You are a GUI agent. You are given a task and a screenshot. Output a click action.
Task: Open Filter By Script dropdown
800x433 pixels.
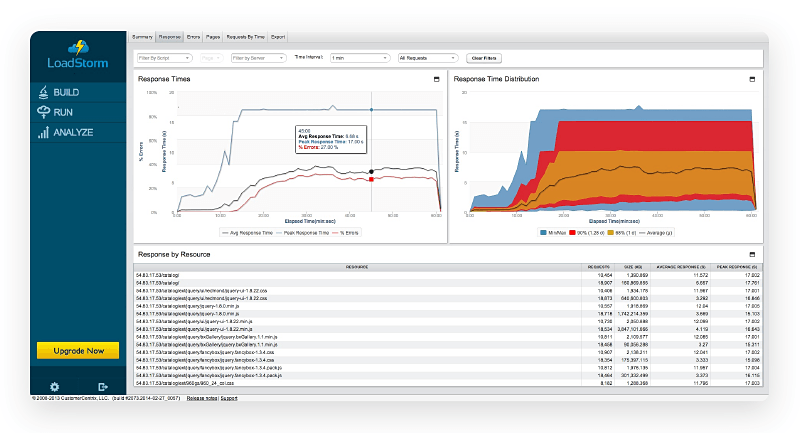click(164, 58)
